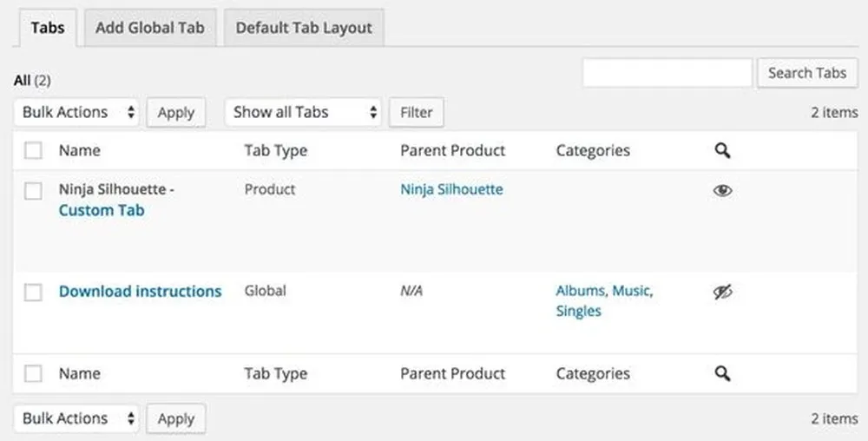Select the Download instructions row checkbox

pos(33,293)
